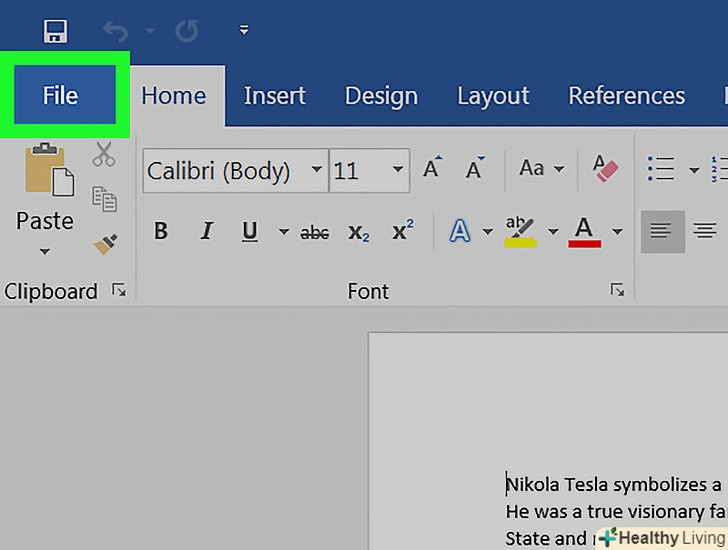Click the Copy icon in Clipboard group

click(104, 198)
